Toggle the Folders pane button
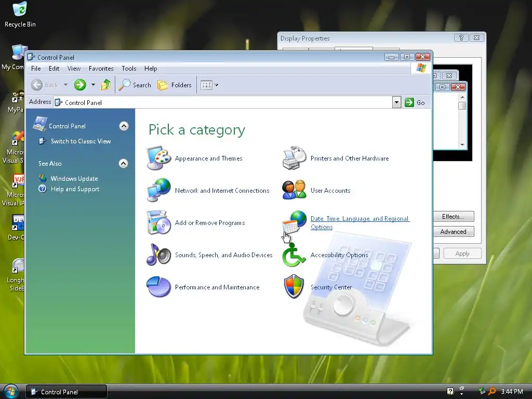This screenshot has width=532, height=399. pos(175,85)
